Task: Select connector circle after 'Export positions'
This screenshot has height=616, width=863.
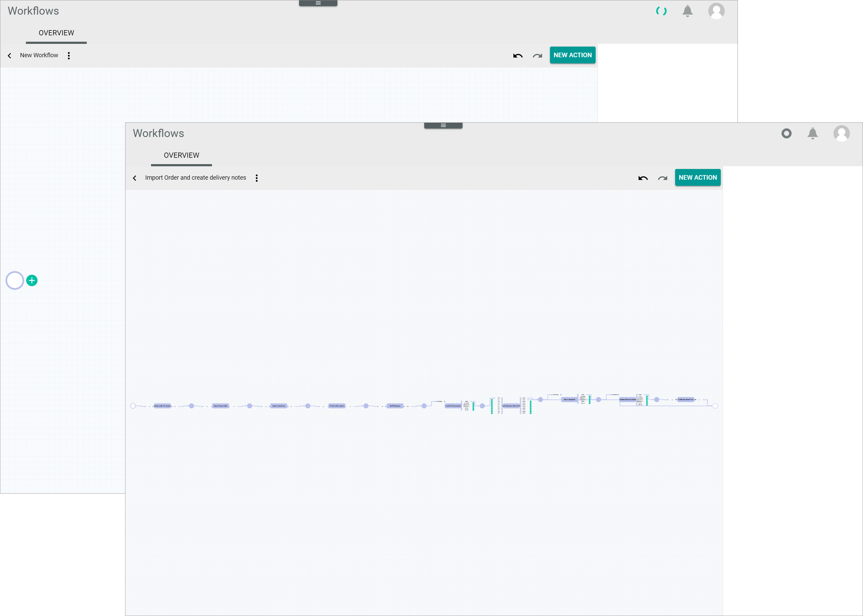Action: coord(308,406)
